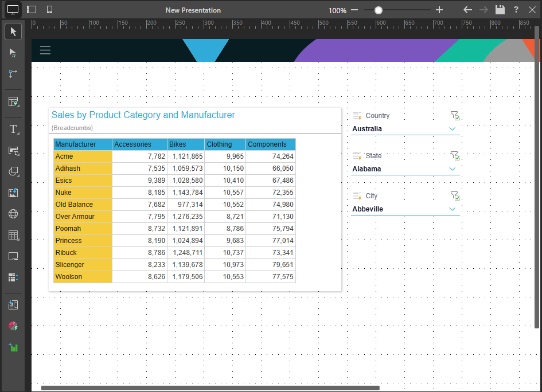Zoom out with the minus button
This screenshot has height=392, width=542.
[354, 10]
